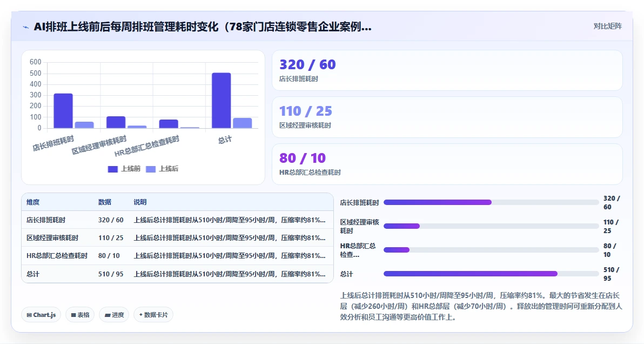Click the Chart.js tag
The image size is (644, 344).
[41, 315]
